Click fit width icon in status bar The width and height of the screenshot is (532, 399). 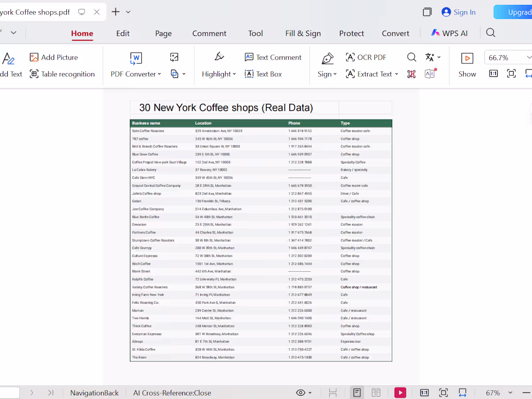tap(462, 393)
